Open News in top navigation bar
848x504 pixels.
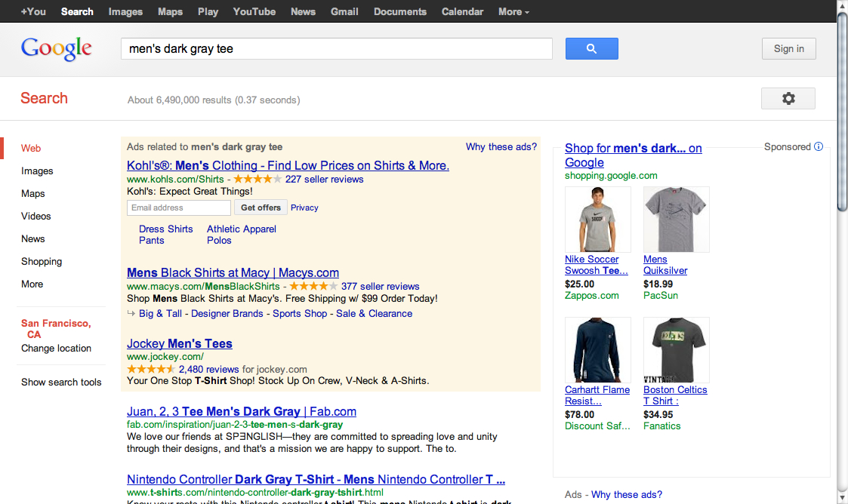pos(303,11)
